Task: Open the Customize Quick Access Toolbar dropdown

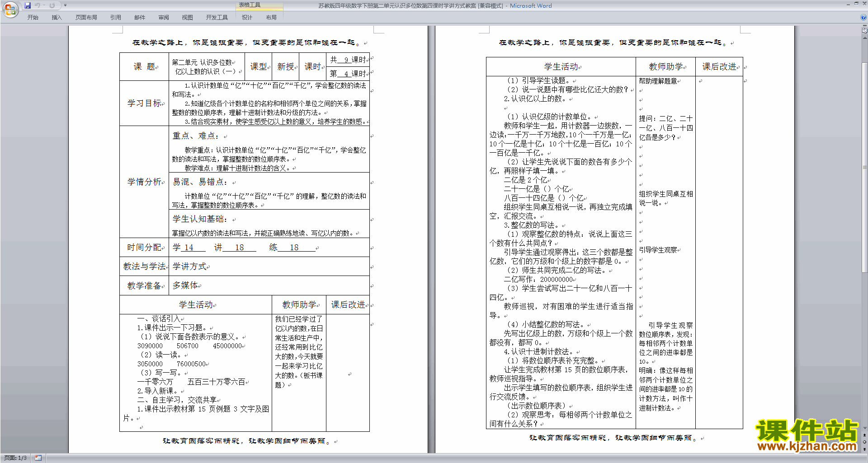Action: (x=65, y=5)
